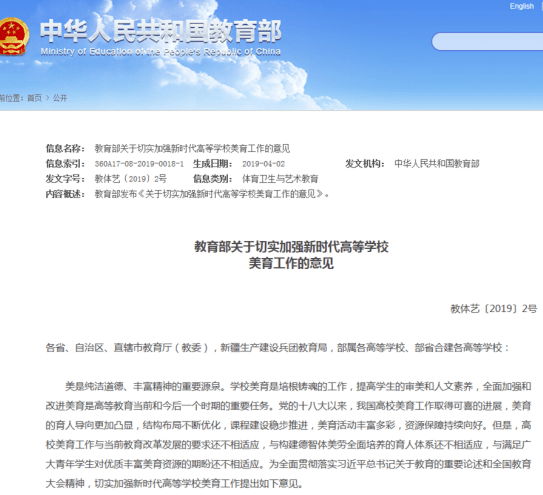Screen dimensions: 543x495
Task: Click the 发文字号 label
Action: [x=65, y=179]
